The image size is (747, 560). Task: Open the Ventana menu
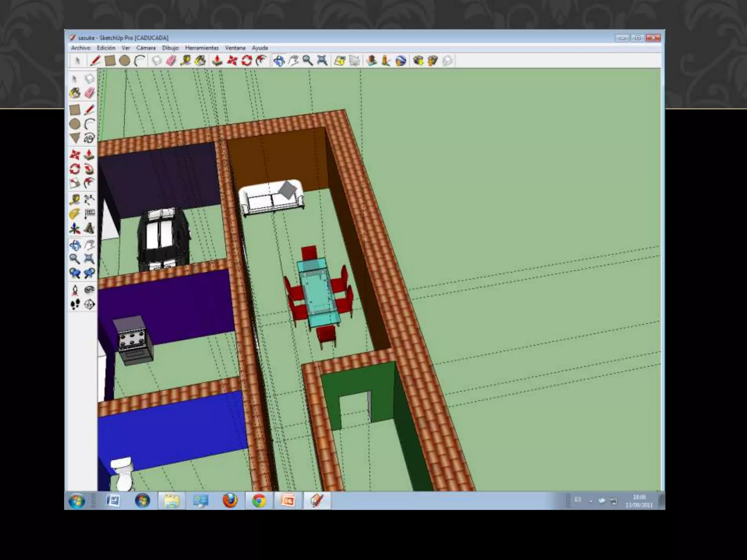[235, 48]
